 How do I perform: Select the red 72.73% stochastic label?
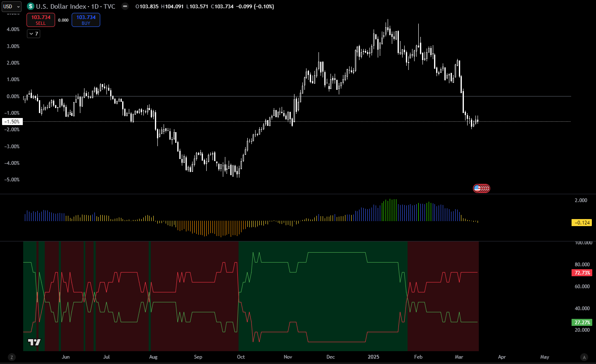click(x=582, y=272)
